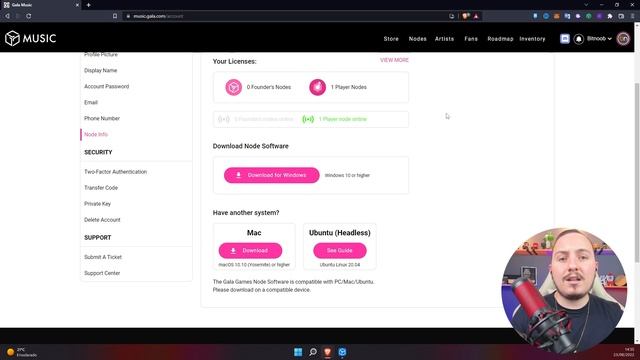
Task: Open the Roadmap page
Action: tap(500, 39)
